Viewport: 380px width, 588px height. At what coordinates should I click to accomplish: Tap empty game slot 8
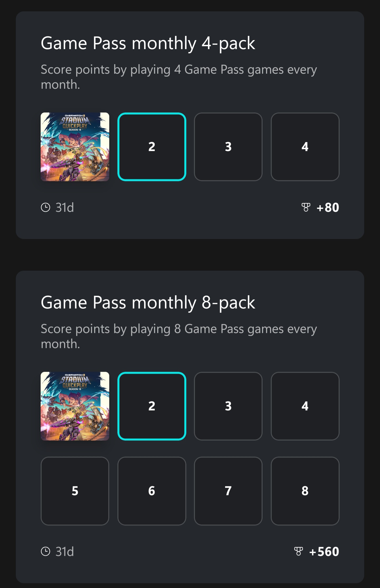point(305,491)
